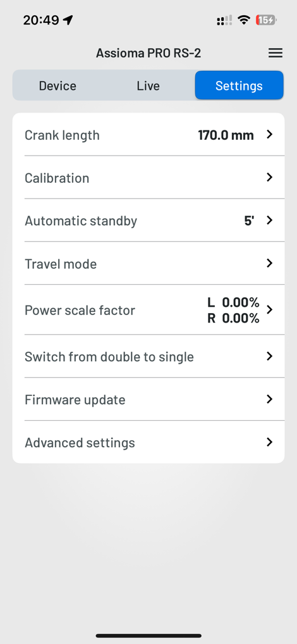This screenshot has height=644, width=297.
Task: Open Switch from double to single
Action: coord(148,356)
